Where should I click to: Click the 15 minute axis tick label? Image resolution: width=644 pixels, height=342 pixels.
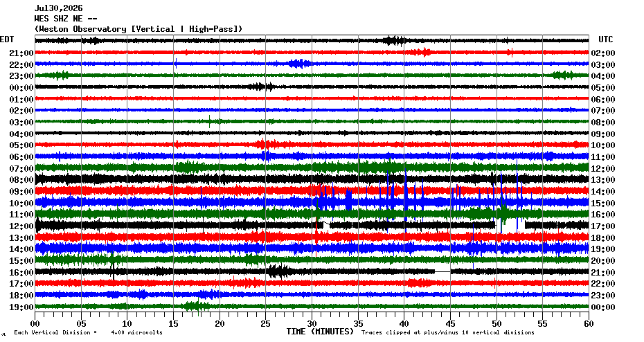tap(174, 324)
